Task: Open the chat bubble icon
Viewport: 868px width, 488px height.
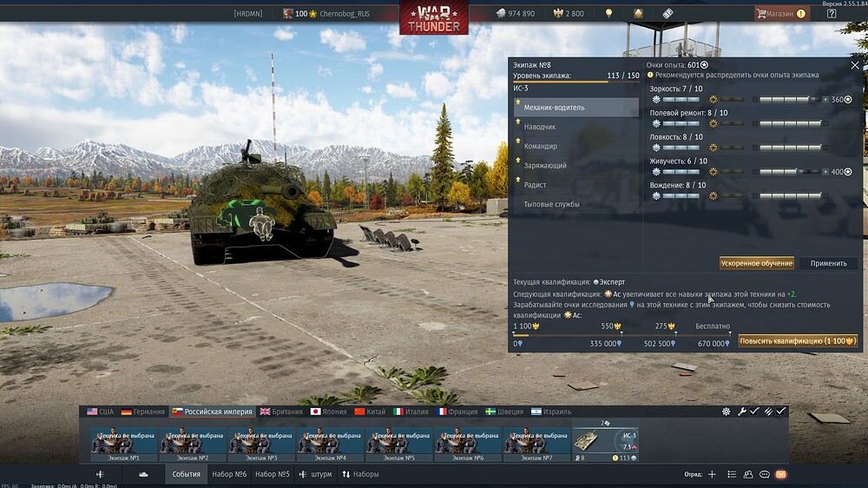Action: (x=765, y=474)
